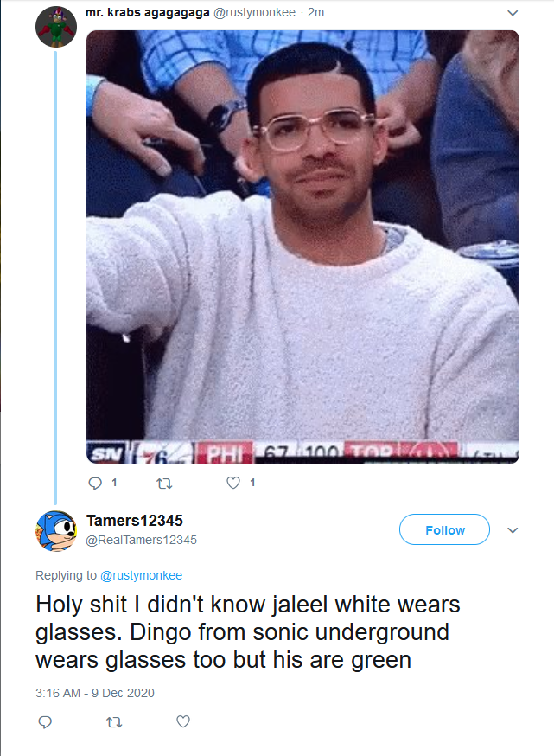Viewport: 554px width, 756px height.
Task: Retweet the Tamers12345 reply
Action: coord(114,721)
